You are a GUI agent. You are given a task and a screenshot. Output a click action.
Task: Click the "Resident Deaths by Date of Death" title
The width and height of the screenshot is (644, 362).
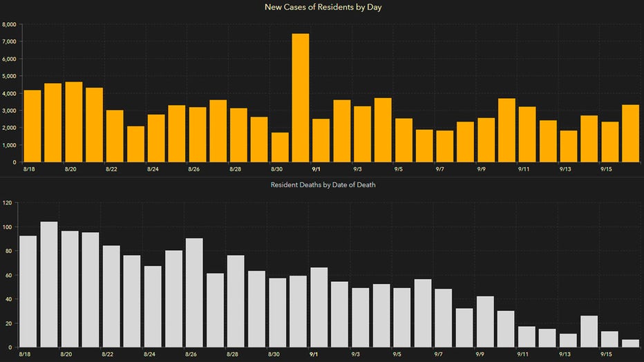pos(322,185)
